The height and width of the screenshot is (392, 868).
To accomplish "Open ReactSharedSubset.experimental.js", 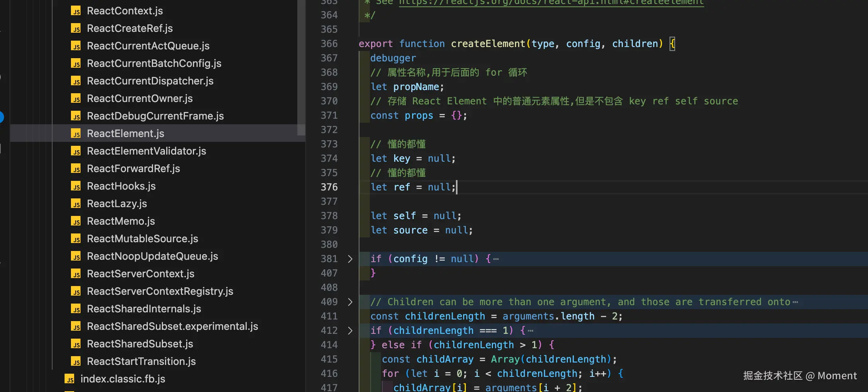I will click(x=173, y=326).
